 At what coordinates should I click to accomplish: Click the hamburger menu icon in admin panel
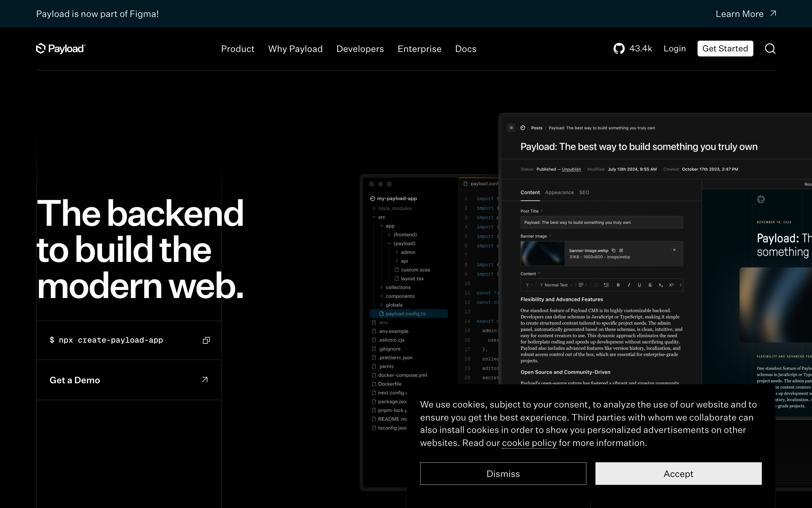click(x=511, y=128)
